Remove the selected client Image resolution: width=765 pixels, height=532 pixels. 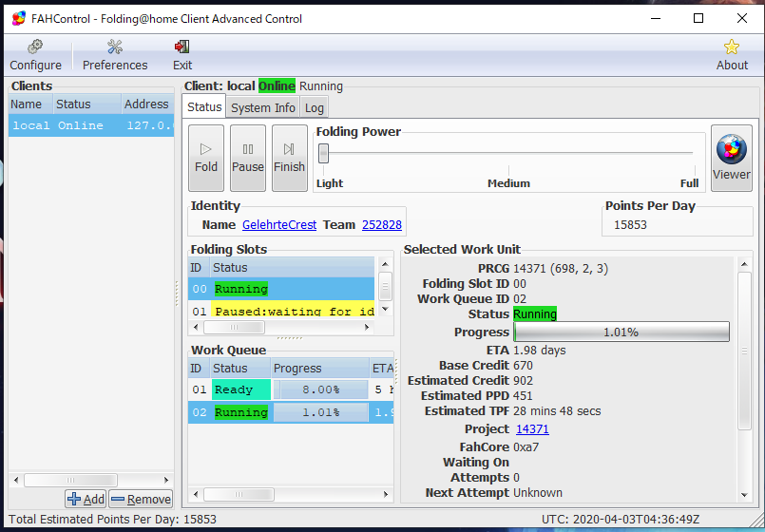tap(141, 499)
